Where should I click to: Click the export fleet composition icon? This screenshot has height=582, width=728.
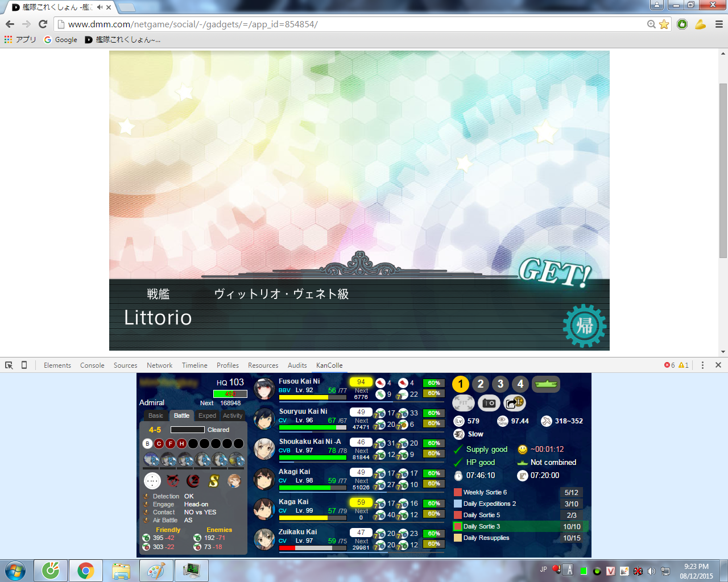coord(514,403)
